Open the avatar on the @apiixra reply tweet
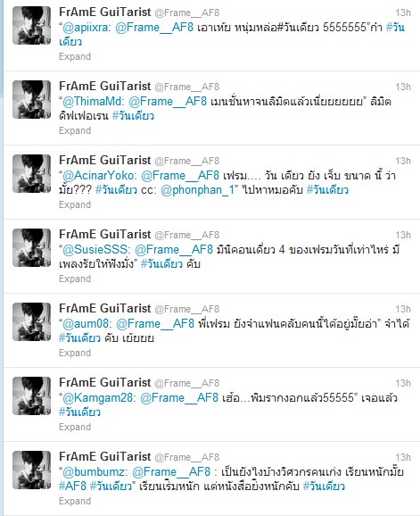 pos(31,25)
